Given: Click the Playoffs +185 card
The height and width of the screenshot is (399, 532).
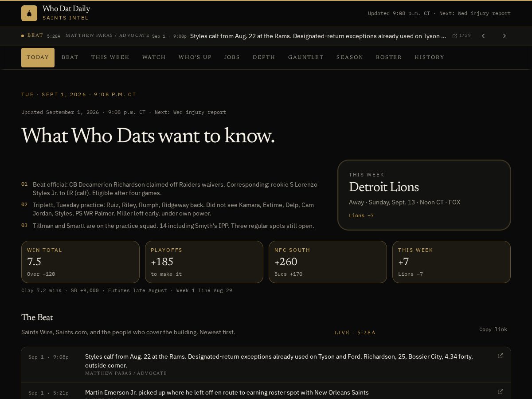Looking at the screenshot, I should coord(204,262).
